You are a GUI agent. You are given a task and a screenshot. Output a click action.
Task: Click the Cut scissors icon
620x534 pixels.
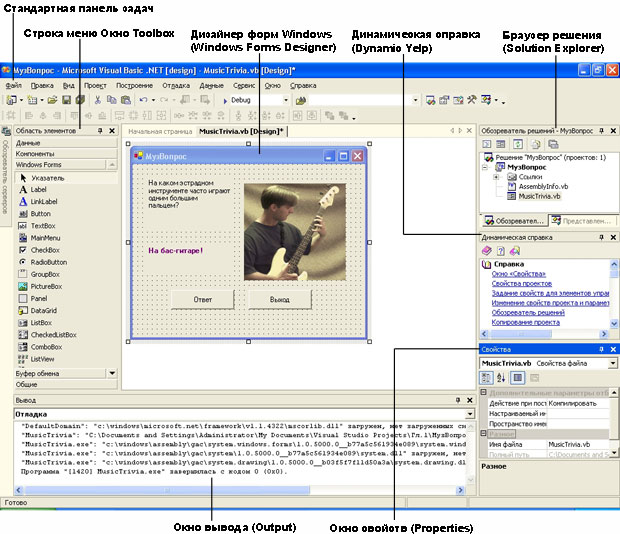(x=97, y=100)
